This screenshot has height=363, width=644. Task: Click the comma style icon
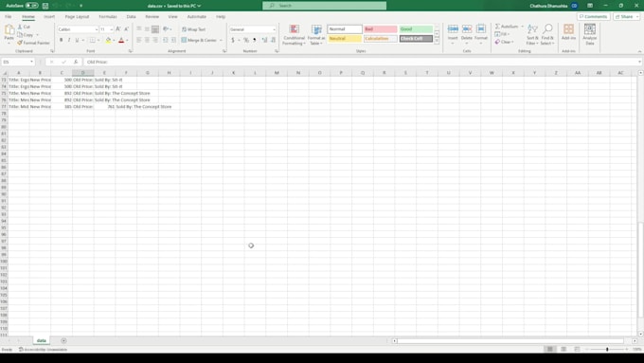254,41
